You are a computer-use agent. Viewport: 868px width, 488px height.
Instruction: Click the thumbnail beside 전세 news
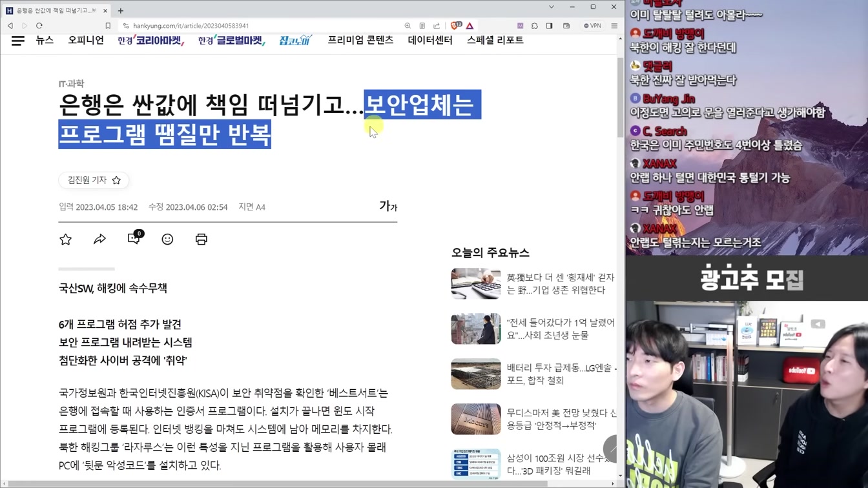(476, 329)
